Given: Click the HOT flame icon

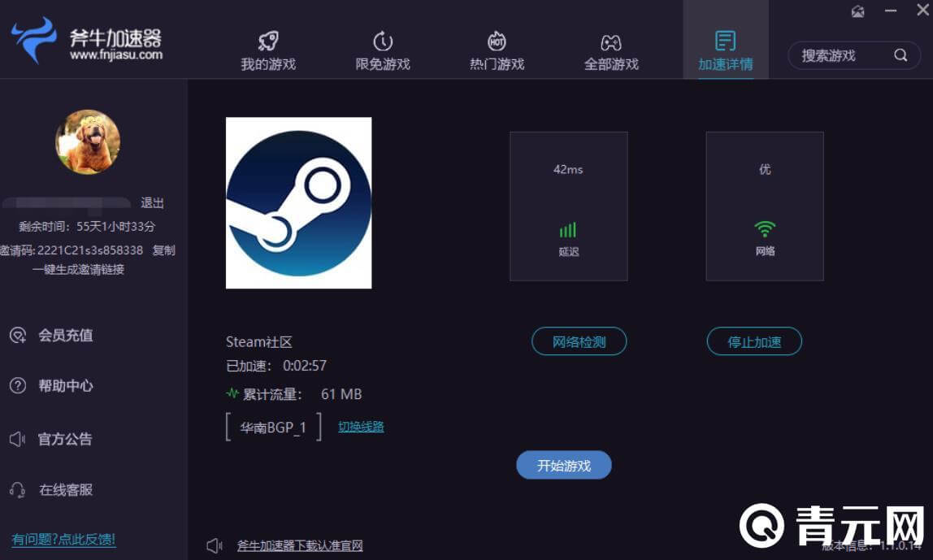Looking at the screenshot, I should (x=497, y=41).
